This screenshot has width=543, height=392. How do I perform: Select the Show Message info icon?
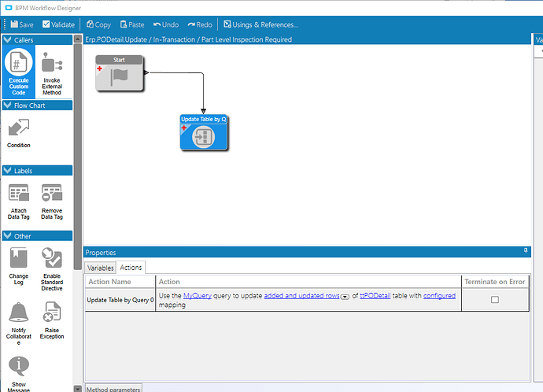[x=19, y=366]
